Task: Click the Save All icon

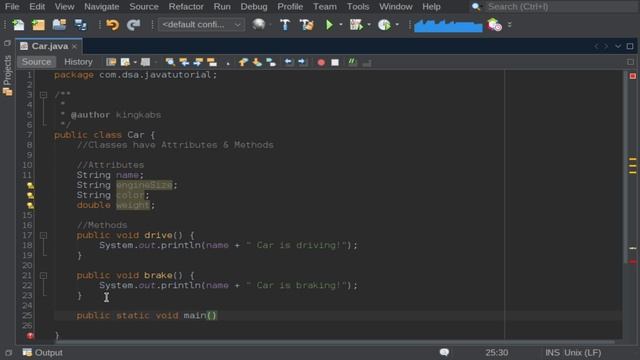Action: point(80,25)
